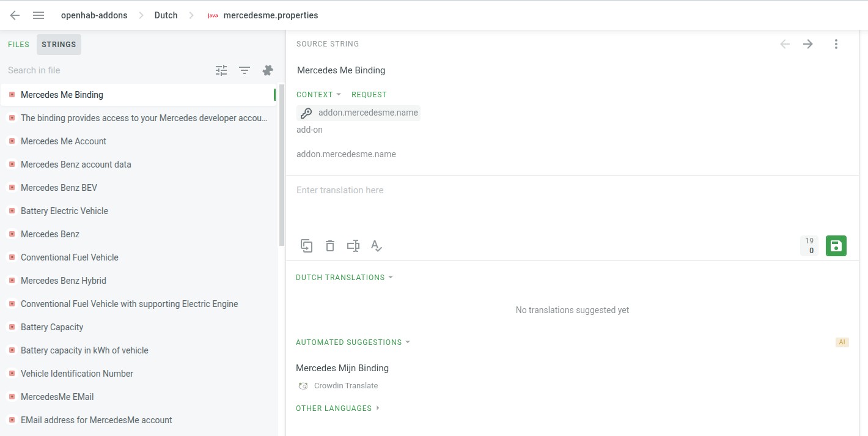Screen dimensions: 868x436
Task: Save the translation with green button
Action: coord(836,246)
